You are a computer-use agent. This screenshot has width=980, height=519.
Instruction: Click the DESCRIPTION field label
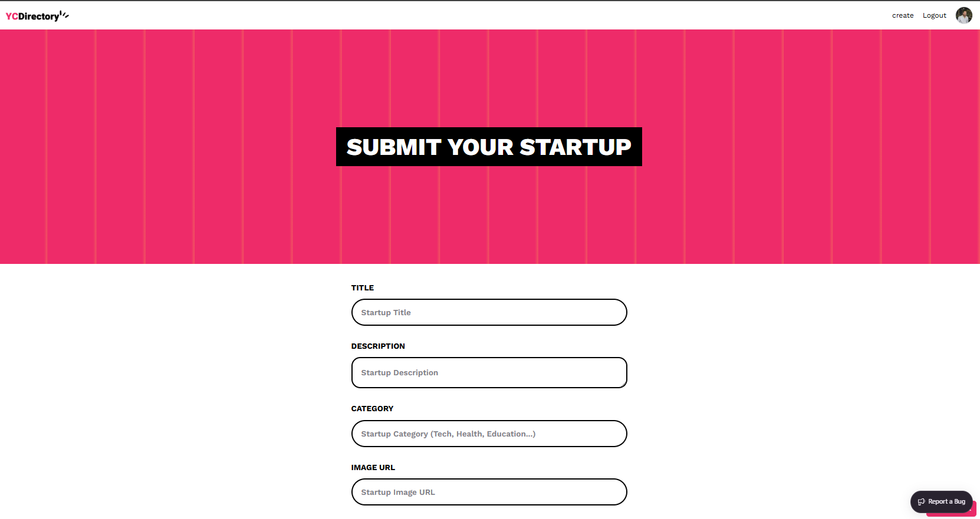tap(378, 346)
